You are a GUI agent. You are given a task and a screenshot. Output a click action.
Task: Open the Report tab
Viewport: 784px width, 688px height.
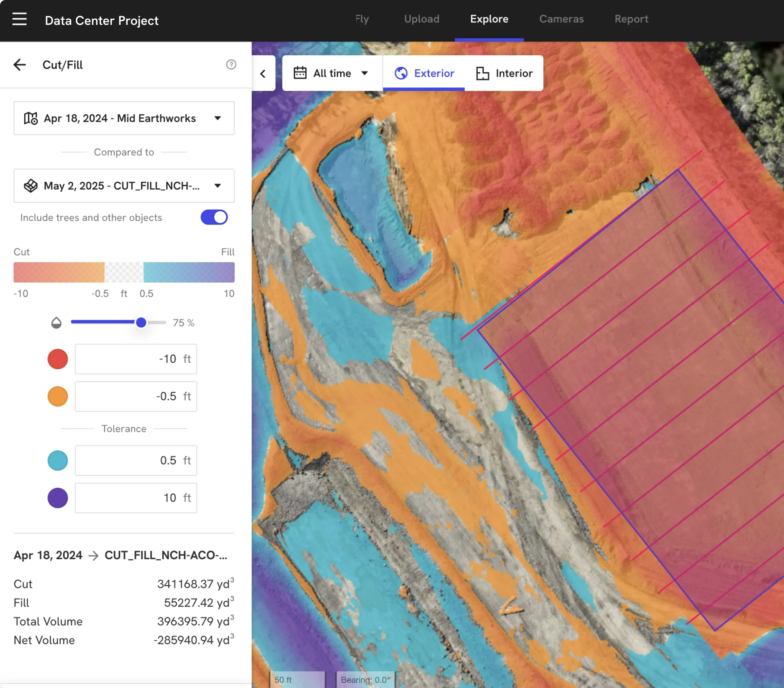(x=631, y=19)
